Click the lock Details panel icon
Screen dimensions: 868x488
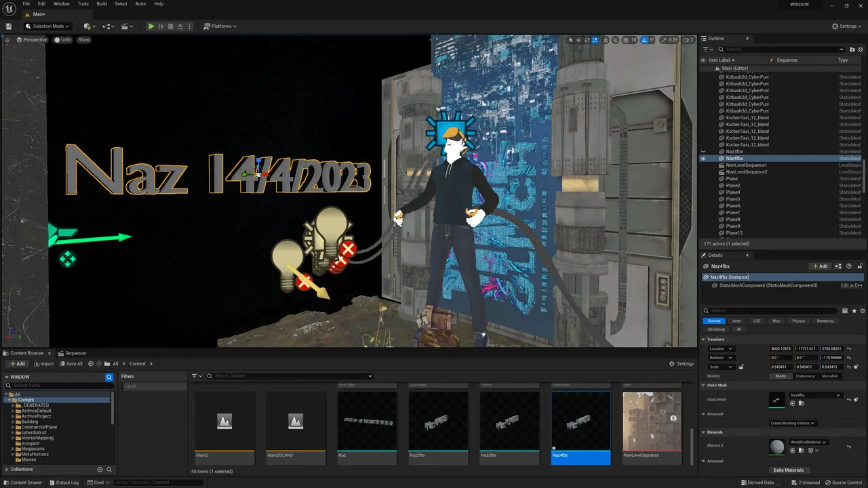click(x=861, y=266)
